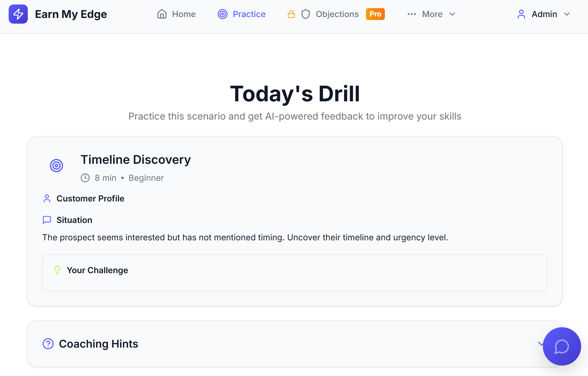Select the Situation speech bubble icon
Viewport: 588px width, 376px height.
click(47, 220)
